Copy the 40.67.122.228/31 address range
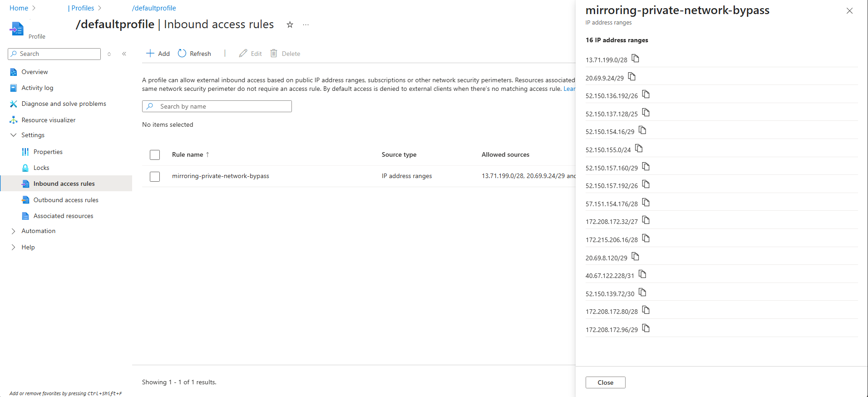 tap(642, 274)
